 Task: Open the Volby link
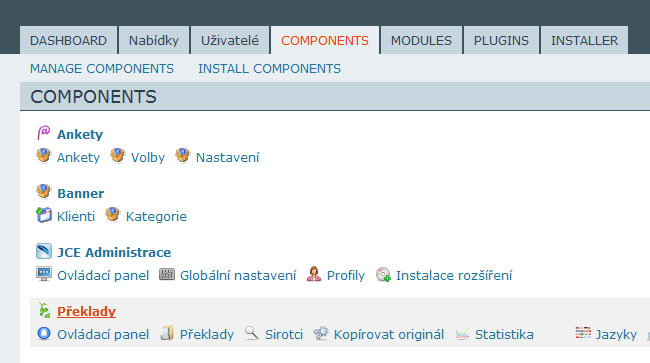tap(148, 157)
